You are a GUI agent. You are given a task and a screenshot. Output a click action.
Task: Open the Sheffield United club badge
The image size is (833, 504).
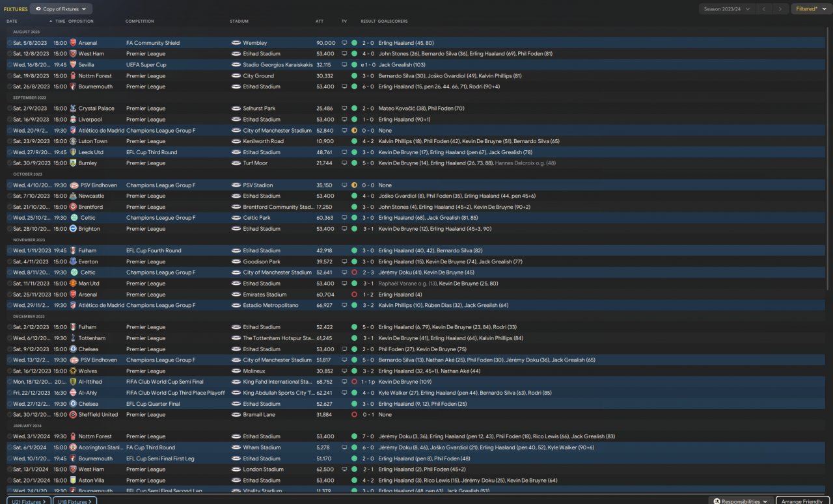[74, 414]
